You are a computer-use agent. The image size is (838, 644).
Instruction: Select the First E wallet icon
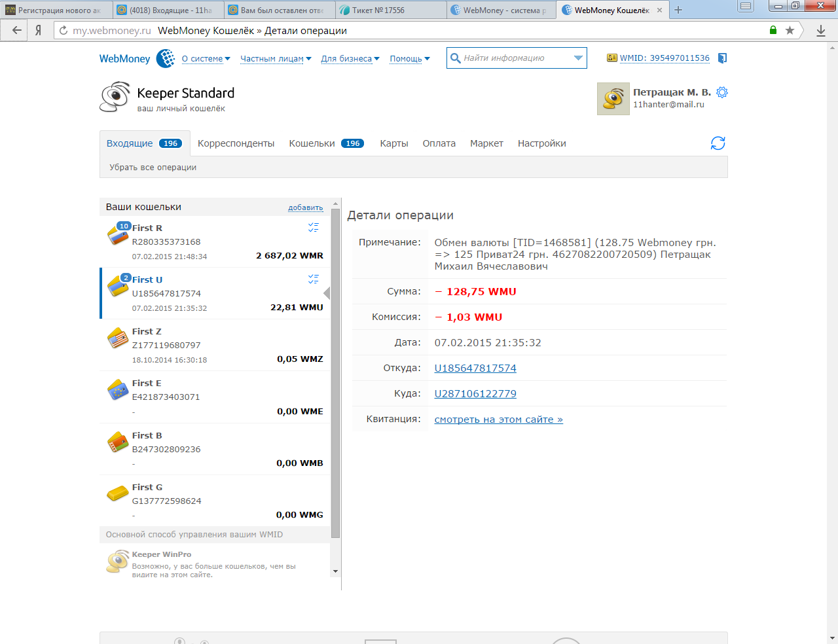[118, 389]
